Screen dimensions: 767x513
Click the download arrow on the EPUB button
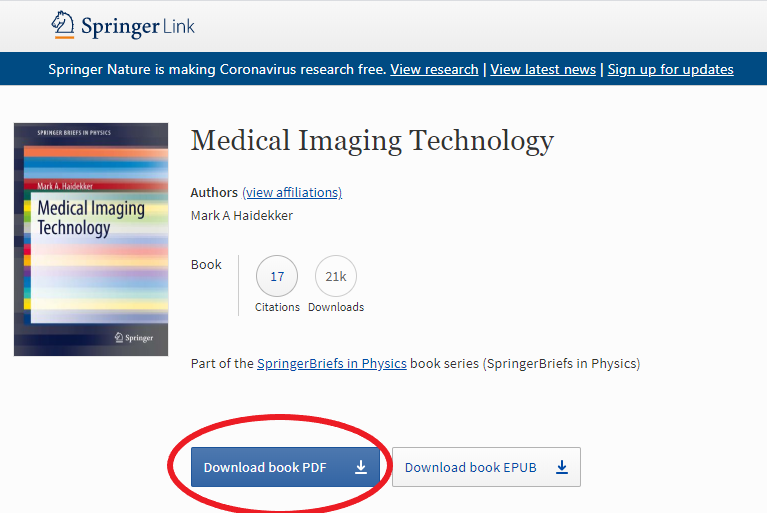pos(562,467)
